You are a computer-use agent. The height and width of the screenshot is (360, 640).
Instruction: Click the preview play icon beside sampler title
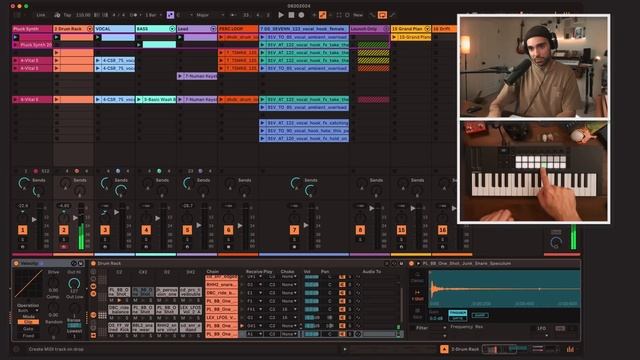click(x=418, y=264)
